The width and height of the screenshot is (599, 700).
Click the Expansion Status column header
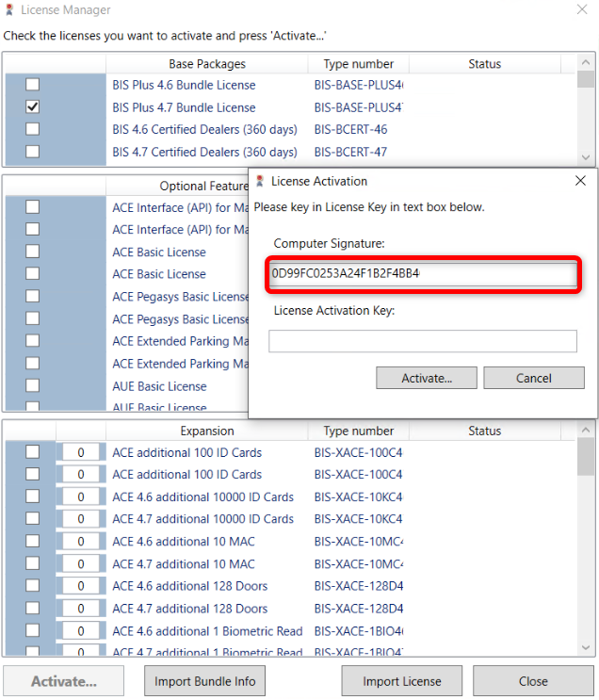click(484, 431)
